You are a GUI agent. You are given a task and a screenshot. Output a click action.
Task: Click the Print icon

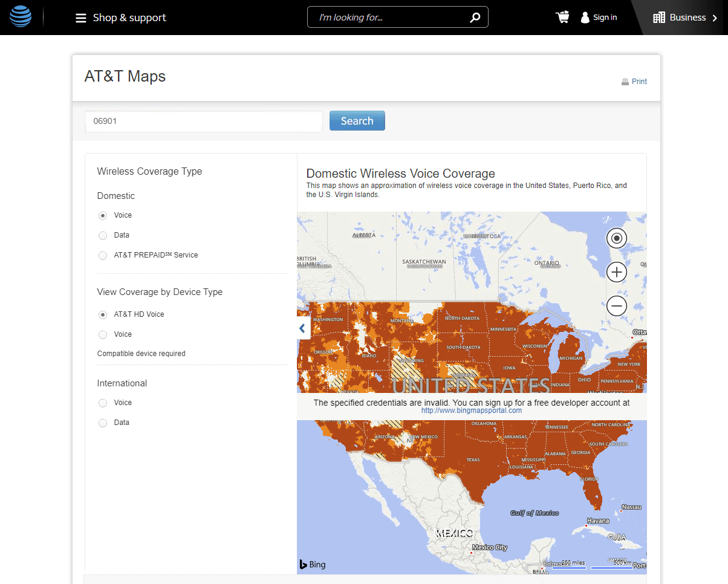click(x=624, y=81)
